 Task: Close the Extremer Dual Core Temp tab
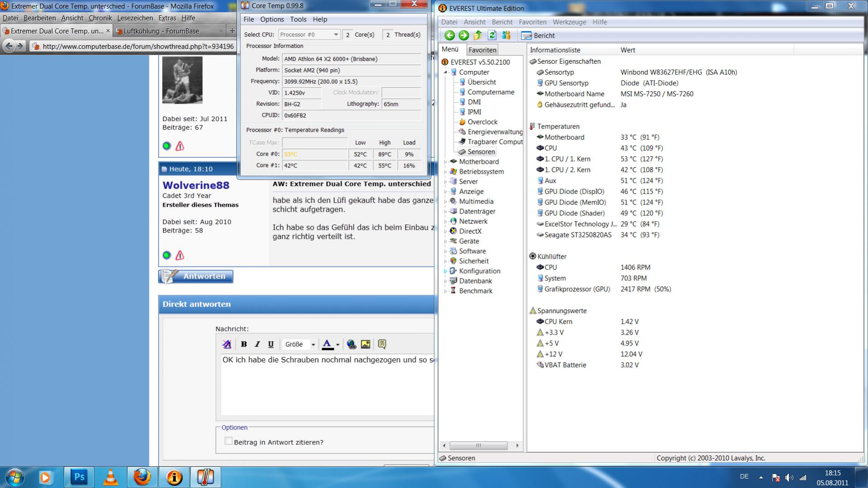[x=108, y=31]
